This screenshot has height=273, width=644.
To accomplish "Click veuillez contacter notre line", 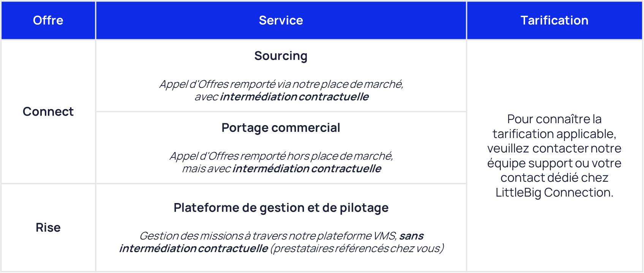I will [555, 148].
